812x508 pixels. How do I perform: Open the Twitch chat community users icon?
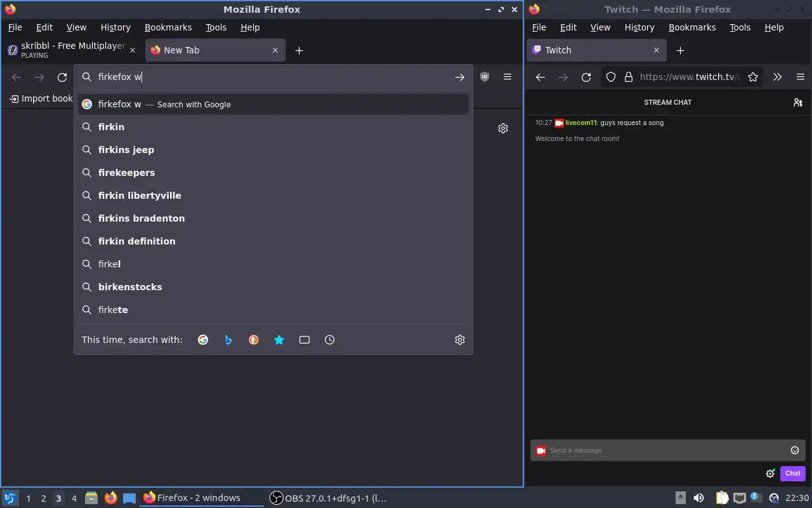pyautogui.click(x=798, y=102)
